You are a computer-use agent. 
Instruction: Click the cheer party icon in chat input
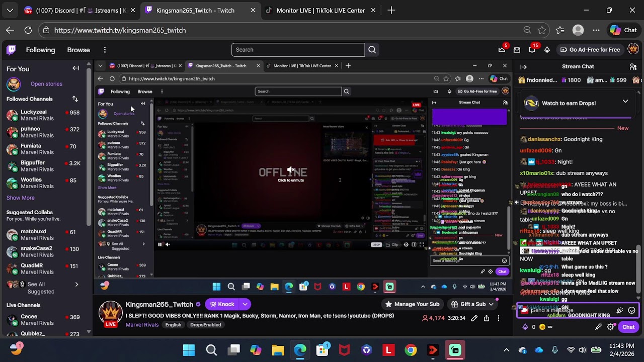tap(620, 311)
